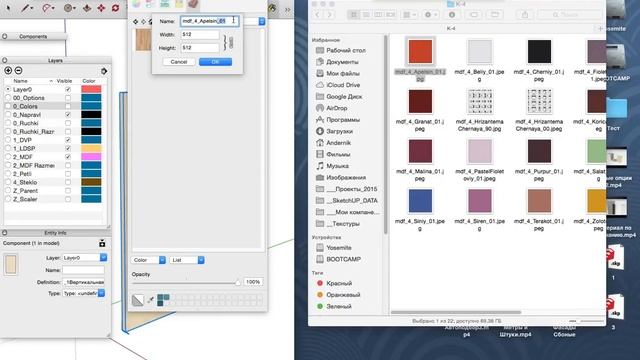Select the eyedropper sample paint icon
The height and width of the screenshot is (360, 640).
tap(151, 300)
